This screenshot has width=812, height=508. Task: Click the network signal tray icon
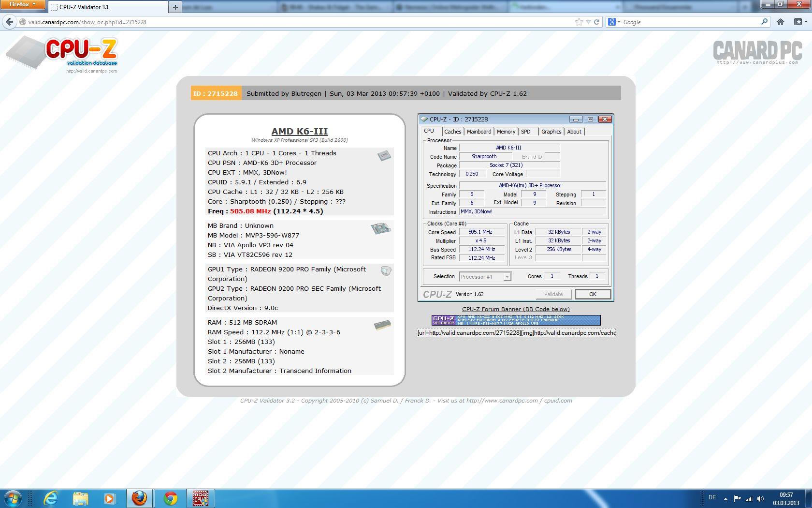[x=749, y=498]
